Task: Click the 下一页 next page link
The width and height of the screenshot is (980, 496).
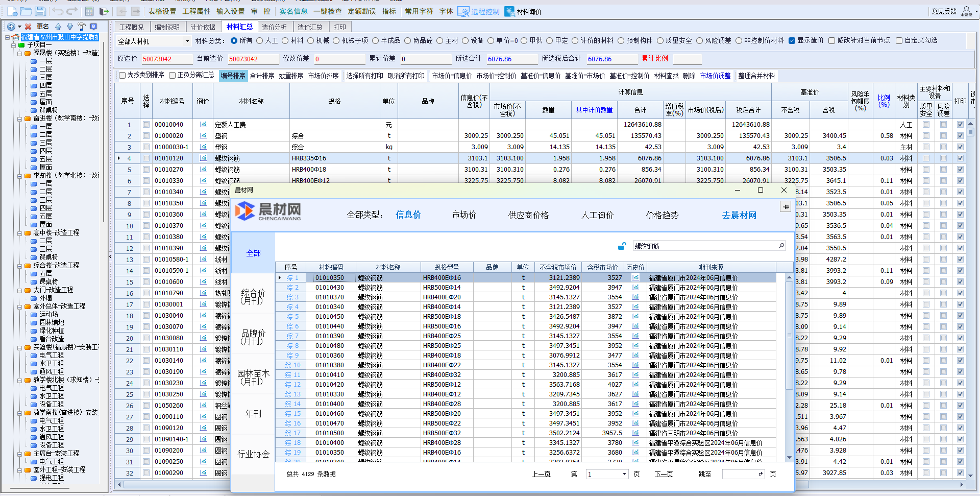Action: coord(664,474)
